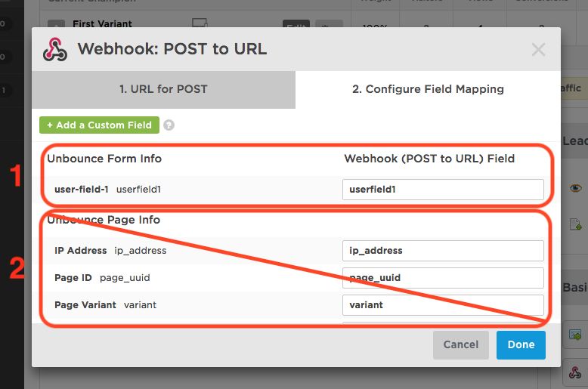Image resolution: width=588 pixels, height=389 pixels.
Task: Click Unbounce Form Info heading
Action: coord(104,159)
